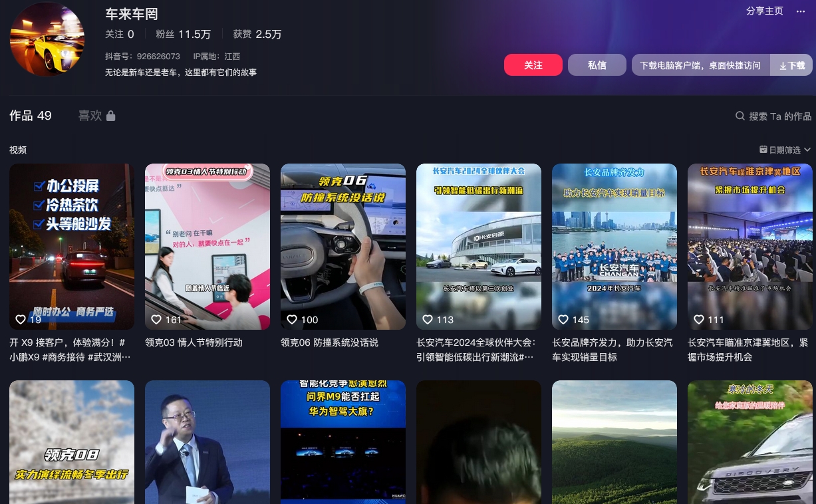Click the 视频 section label
This screenshot has height=504, width=816.
[18, 150]
